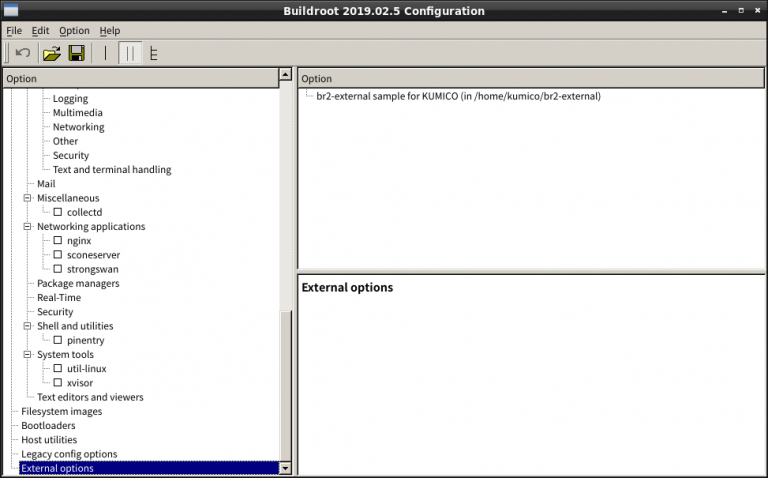This screenshot has width=768, height=478.
Task: Open the File menu
Action: point(14,31)
